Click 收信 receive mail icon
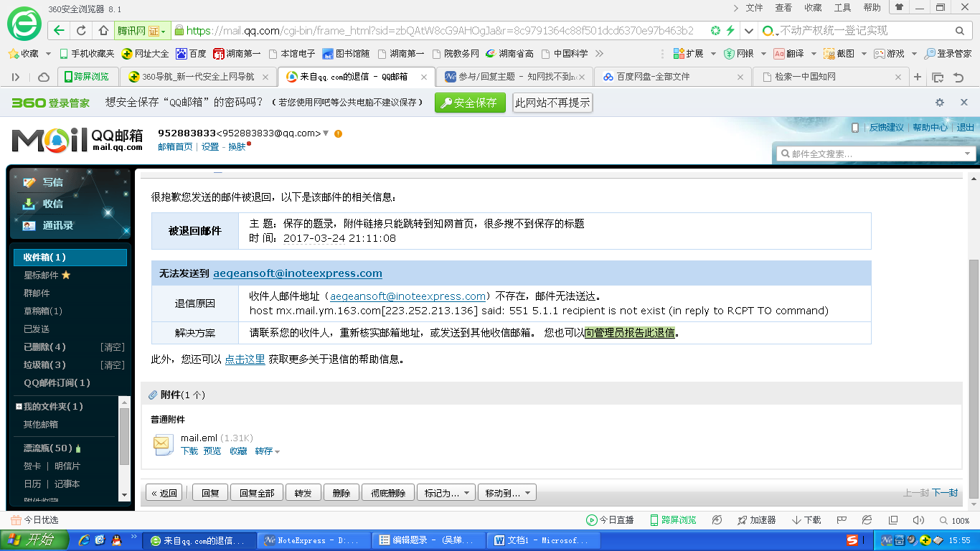980x551 pixels. (29, 204)
